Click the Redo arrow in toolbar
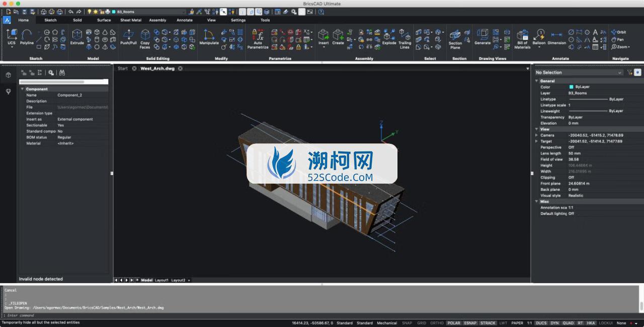This screenshot has width=644, height=327. [x=78, y=12]
